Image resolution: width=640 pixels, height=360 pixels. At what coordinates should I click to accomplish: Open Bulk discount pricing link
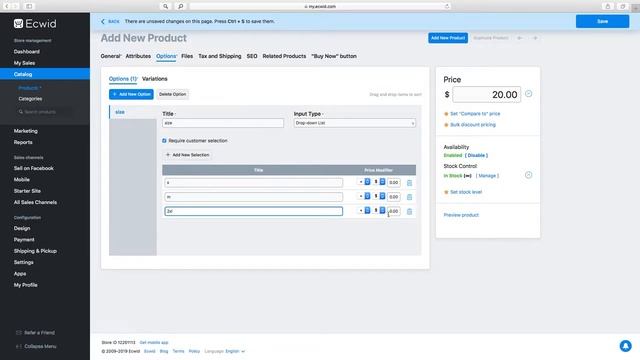click(x=473, y=125)
